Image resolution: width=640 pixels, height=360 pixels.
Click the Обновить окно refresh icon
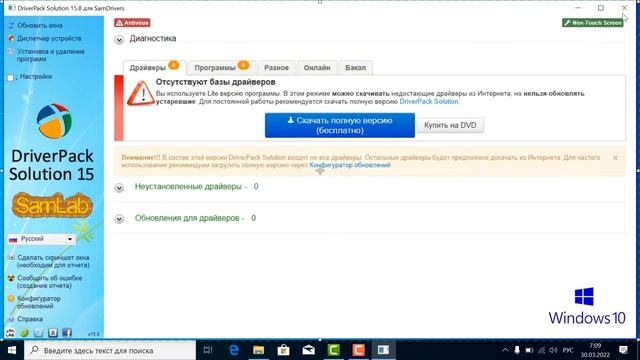pyautogui.click(x=11, y=25)
